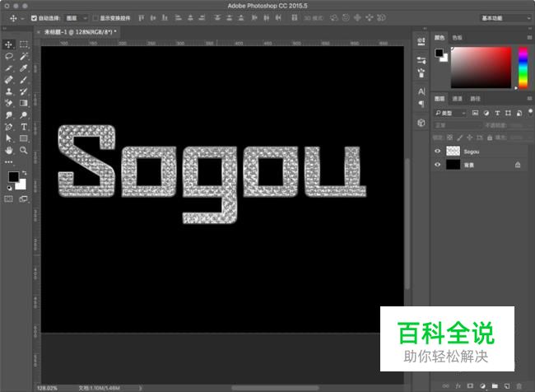
Task: Swap foreground and background colors arrow
Action: pyautogui.click(x=24, y=173)
